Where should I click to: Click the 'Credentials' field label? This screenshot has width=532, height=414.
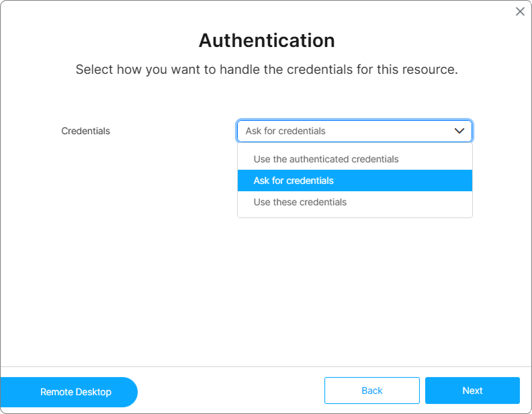tap(85, 131)
